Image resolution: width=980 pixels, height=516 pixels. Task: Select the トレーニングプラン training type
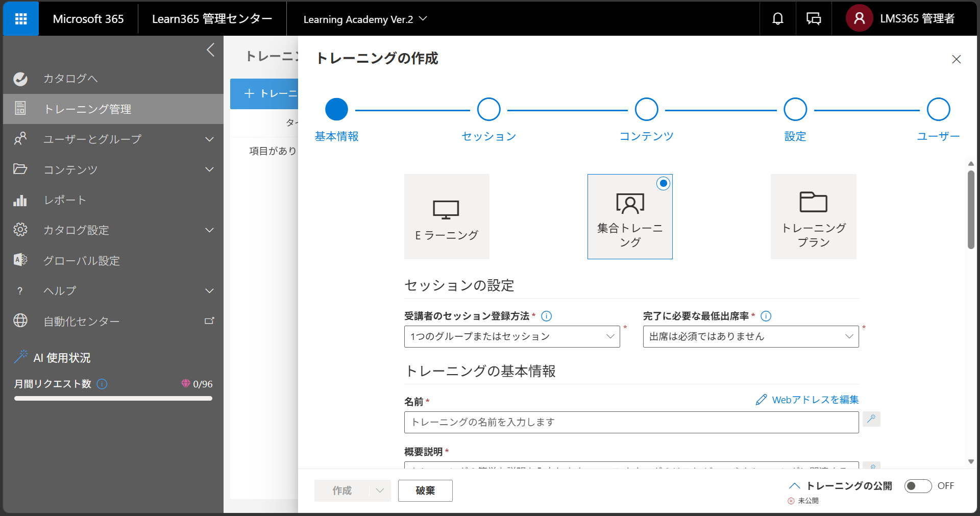(814, 216)
